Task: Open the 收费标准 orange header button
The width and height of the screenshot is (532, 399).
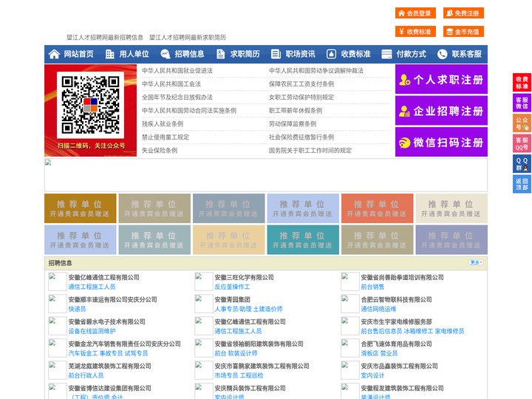Action: tap(415, 32)
